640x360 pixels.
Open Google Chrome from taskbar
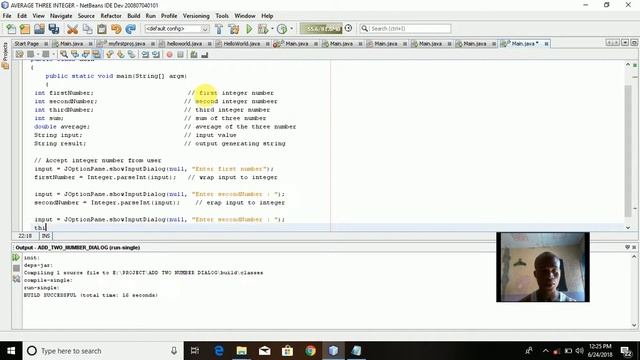point(310,351)
